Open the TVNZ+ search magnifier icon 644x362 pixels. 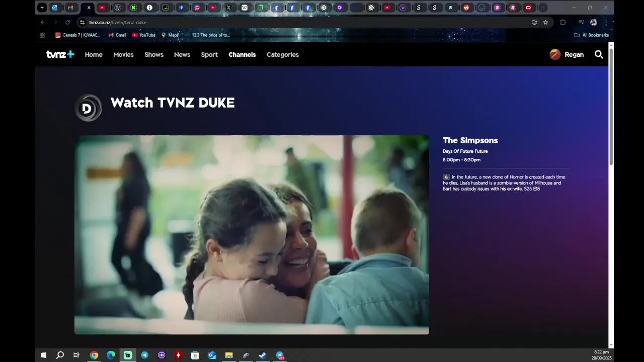click(x=599, y=54)
